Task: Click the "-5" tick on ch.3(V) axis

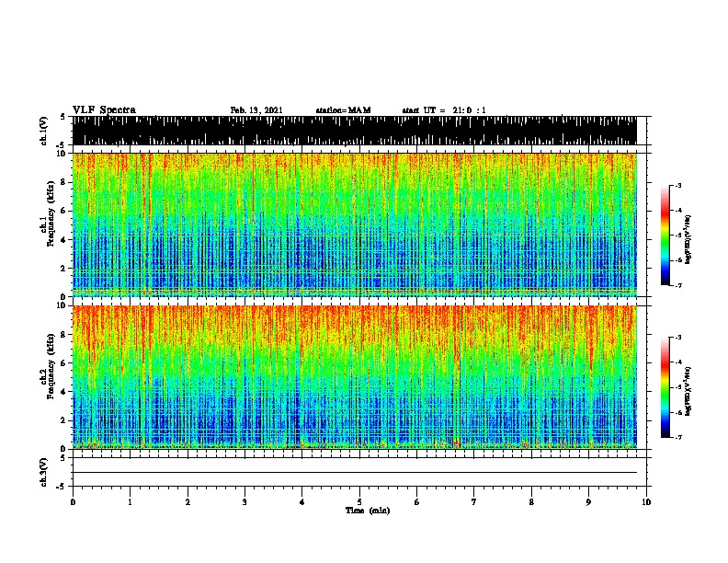Action: pyautogui.click(x=62, y=487)
